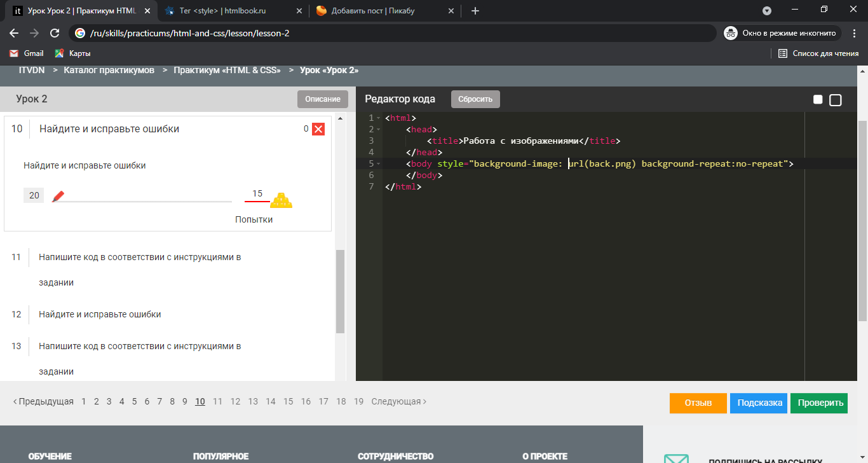
Task: Go to pagination page 15
Action: point(288,401)
